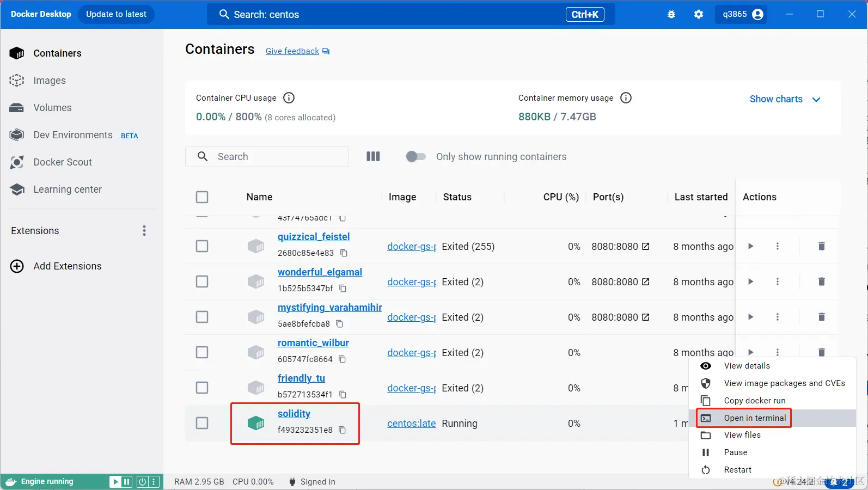Start the mystifying_varahamihir container
The image size is (868, 490).
pos(751,317)
